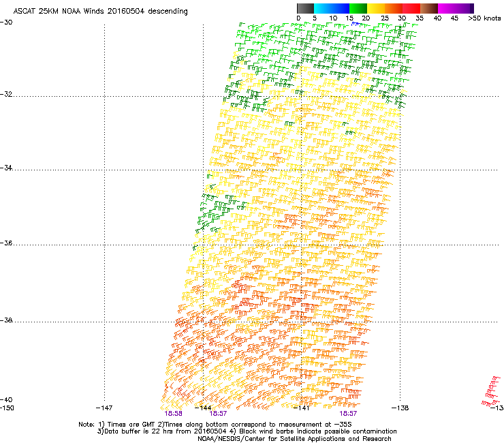This screenshot has height=443, width=504.
Task: Click the -38 latitude axis label
Action: 6,320
